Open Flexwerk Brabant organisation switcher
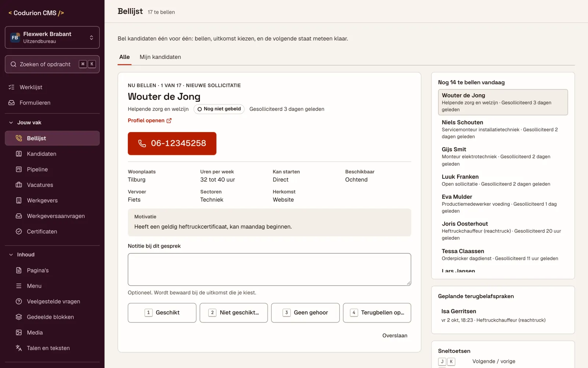 tap(52, 37)
